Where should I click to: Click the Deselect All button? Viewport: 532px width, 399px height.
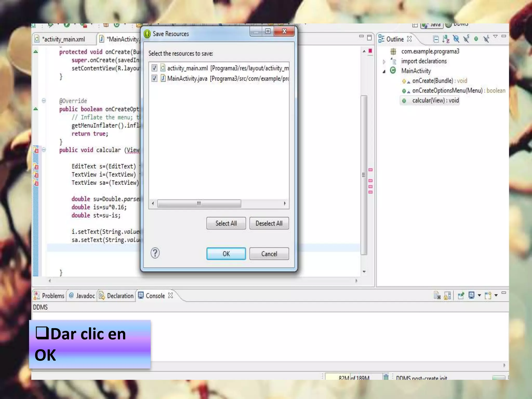(x=269, y=223)
